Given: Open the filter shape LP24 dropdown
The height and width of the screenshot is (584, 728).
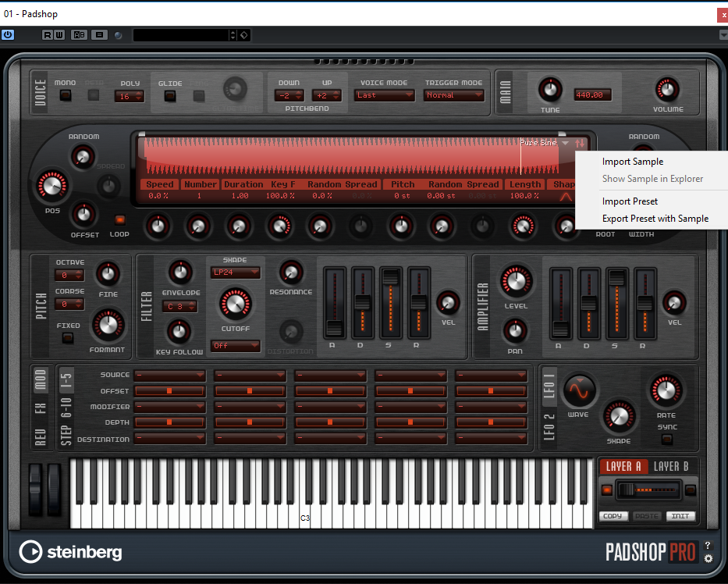Looking at the screenshot, I should pos(236,272).
